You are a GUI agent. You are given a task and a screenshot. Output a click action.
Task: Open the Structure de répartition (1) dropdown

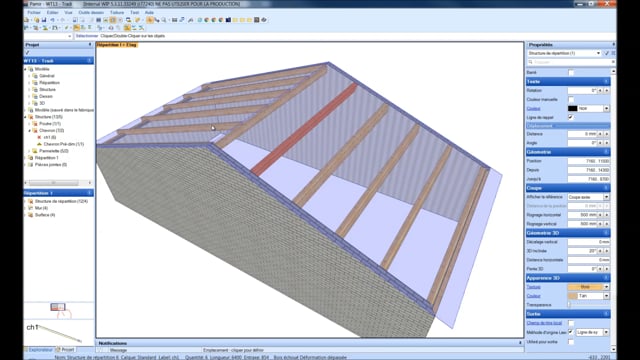coord(598,53)
